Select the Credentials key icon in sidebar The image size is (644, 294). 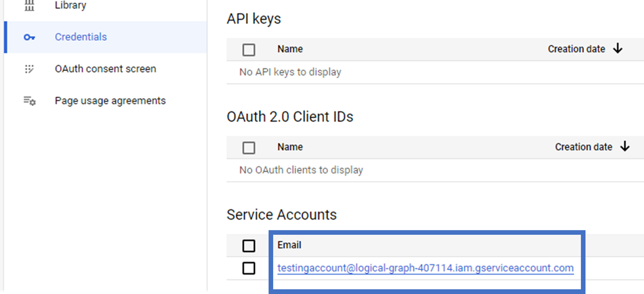click(28, 37)
